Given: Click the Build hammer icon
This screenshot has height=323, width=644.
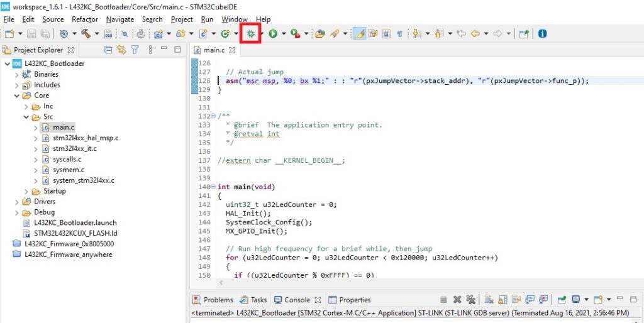Looking at the screenshot, I should [86, 34].
